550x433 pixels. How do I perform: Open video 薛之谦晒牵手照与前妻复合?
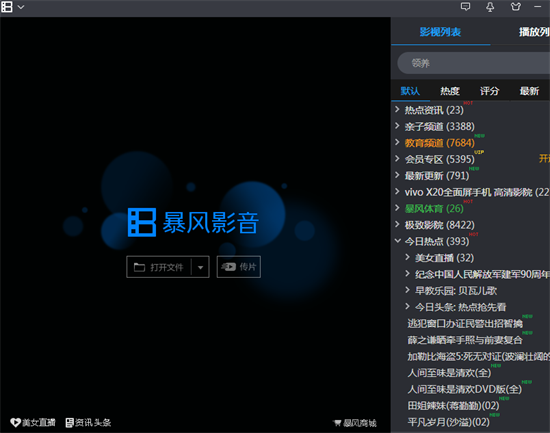465,340
